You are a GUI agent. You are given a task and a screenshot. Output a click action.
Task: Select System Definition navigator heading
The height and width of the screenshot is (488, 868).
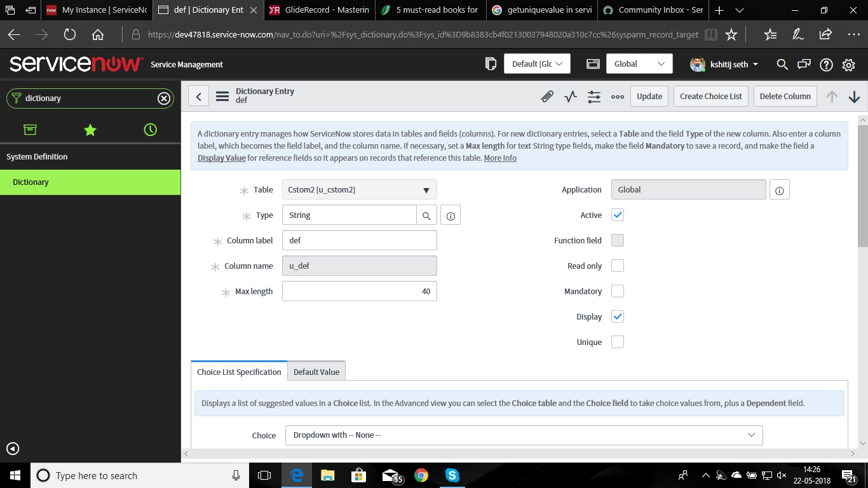coord(37,157)
